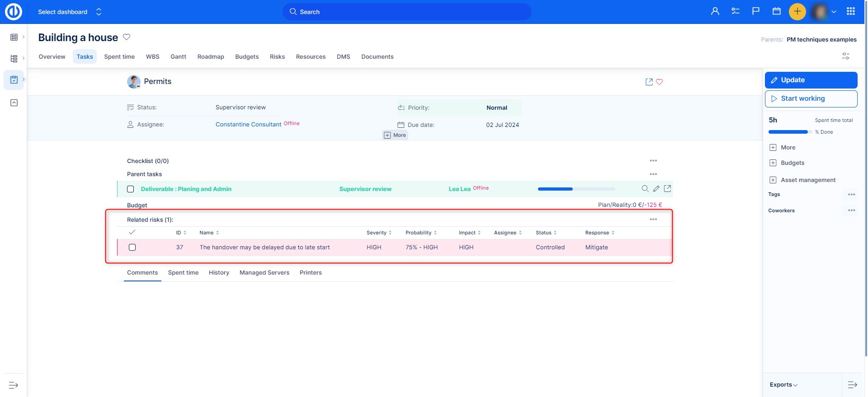Open the user profile icon in header
Image resolution: width=868 pixels, height=397 pixels.
[x=715, y=11]
